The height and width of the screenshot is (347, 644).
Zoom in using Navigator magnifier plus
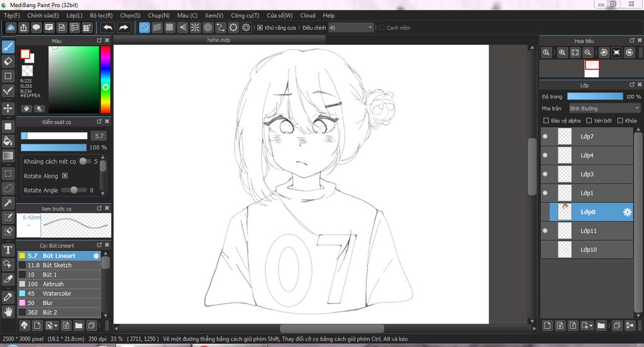(x=562, y=53)
